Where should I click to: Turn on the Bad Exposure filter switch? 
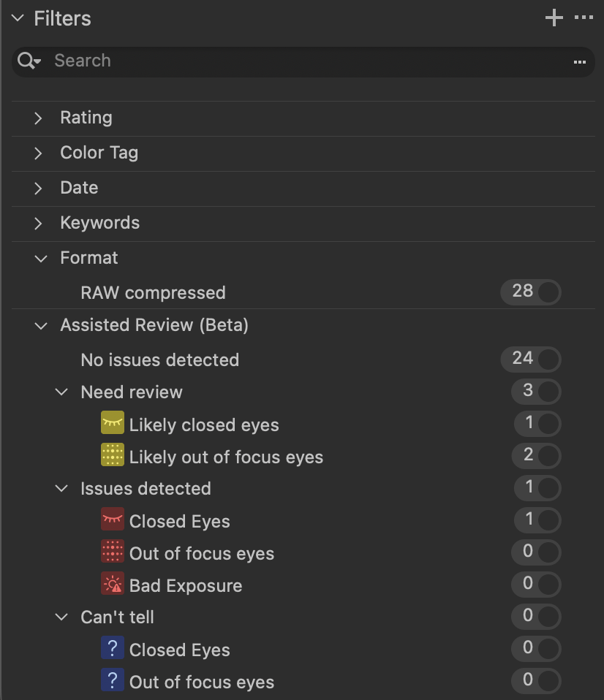coord(536,585)
